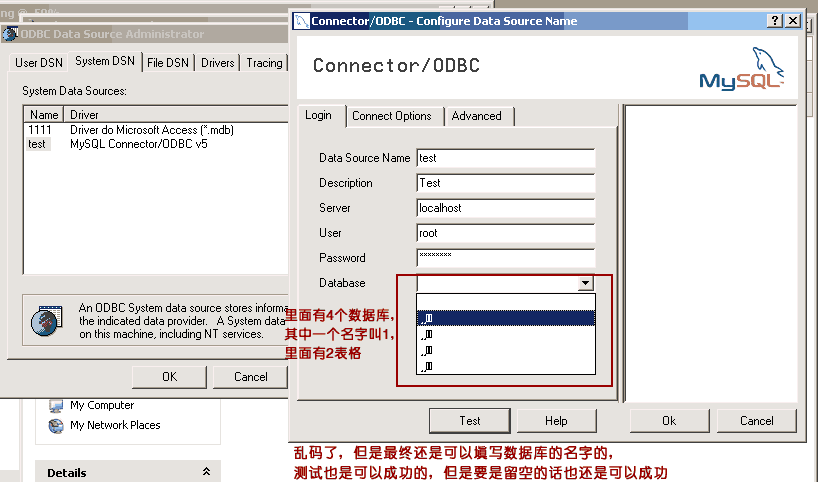The image size is (818, 482).
Task: Click the Driver column header
Action: coord(176,114)
